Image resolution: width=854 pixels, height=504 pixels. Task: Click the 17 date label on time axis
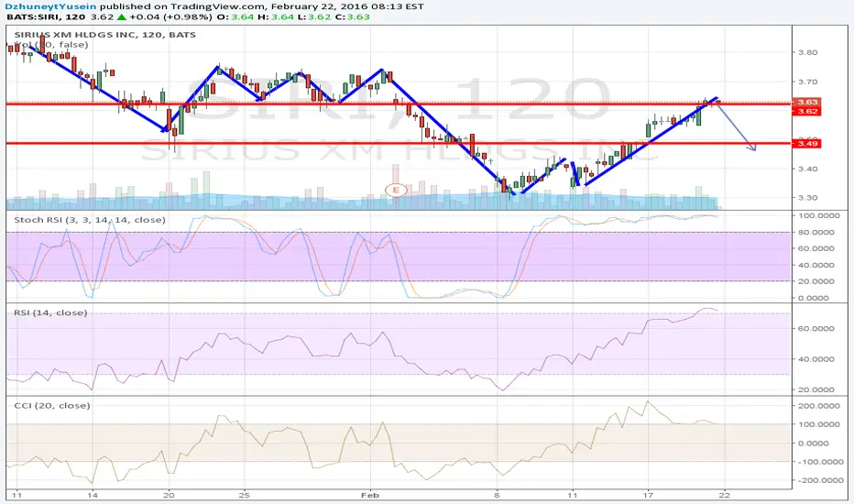648,495
